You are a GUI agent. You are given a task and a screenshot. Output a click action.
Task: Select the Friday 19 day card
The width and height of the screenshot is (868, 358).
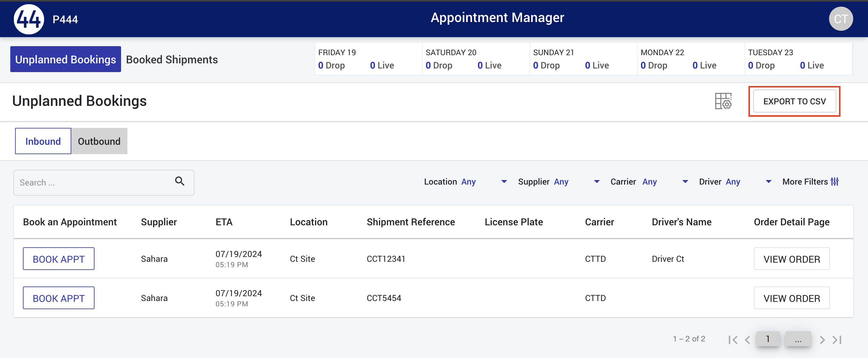pyautogui.click(x=368, y=59)
